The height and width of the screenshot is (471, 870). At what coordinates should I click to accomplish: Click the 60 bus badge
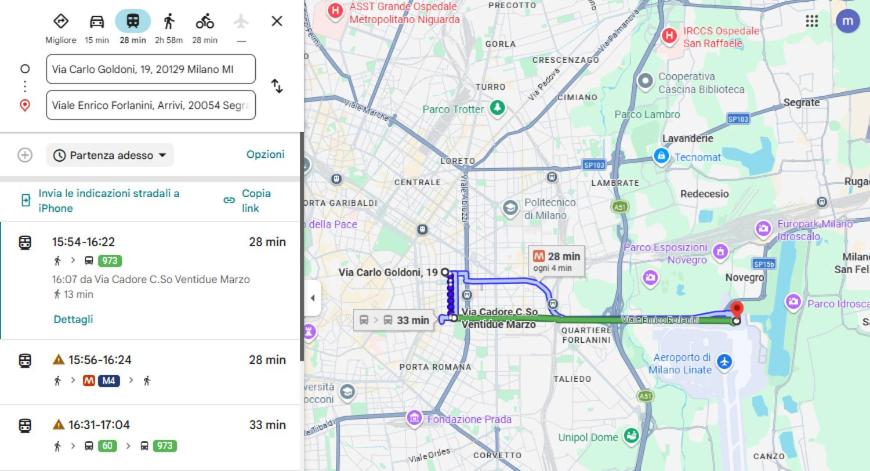click(x=107, y=446)
